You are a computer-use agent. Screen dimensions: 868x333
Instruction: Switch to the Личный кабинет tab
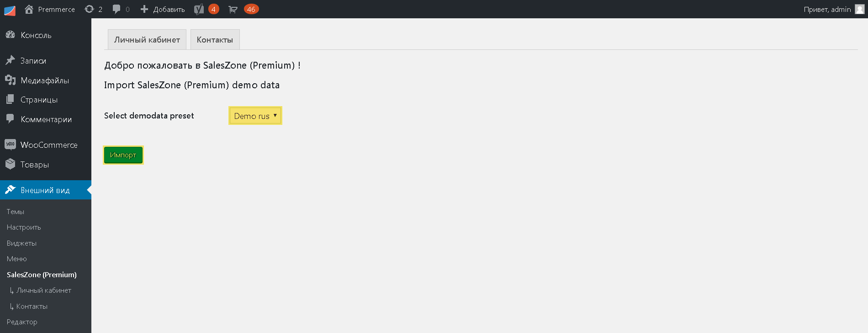(x=147, y=40)
